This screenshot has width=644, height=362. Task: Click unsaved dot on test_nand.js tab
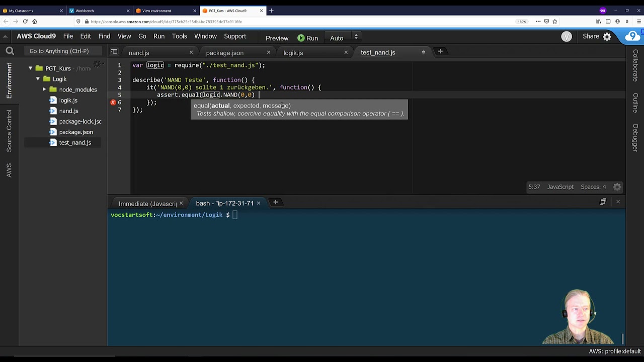click(x=423, y=52)
